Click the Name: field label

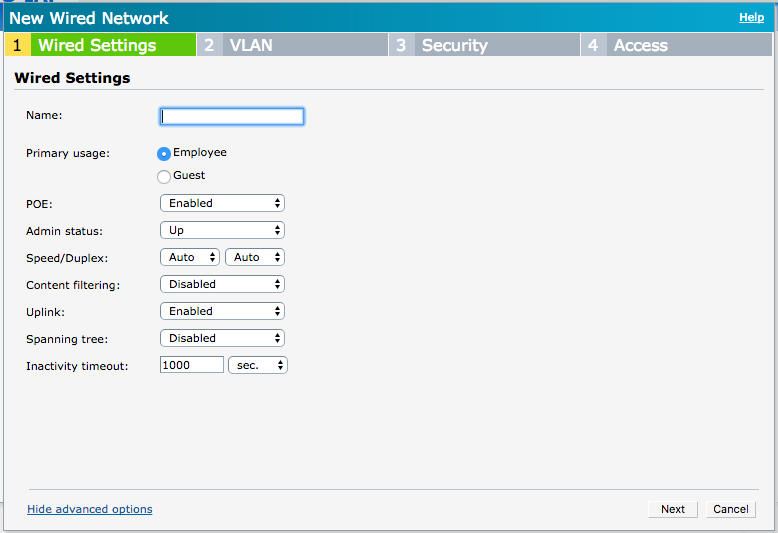[x=44, y=115]
